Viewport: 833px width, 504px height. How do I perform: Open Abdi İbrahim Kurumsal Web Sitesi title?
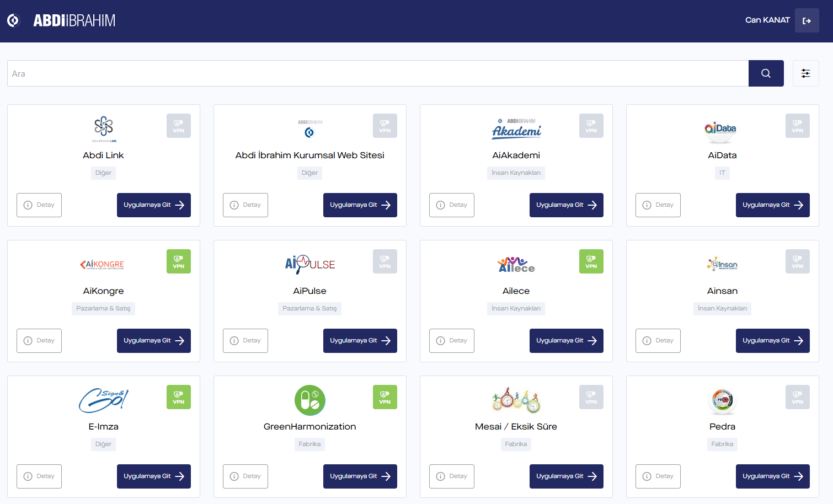(x=309, y=156)
